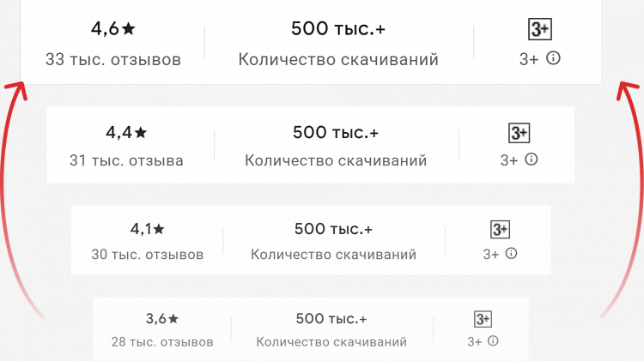Click the 3+ age badge in top row
644x361 pixels.
(539, 30)
